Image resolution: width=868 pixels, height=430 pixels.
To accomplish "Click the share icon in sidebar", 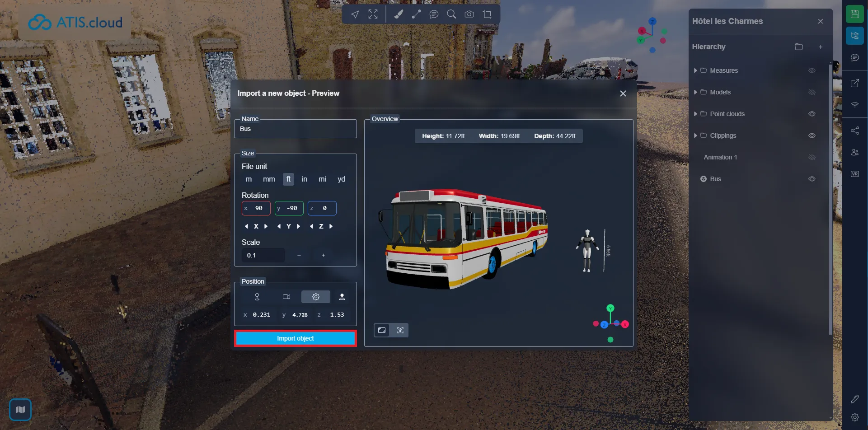I will click(x=854, y=131).
